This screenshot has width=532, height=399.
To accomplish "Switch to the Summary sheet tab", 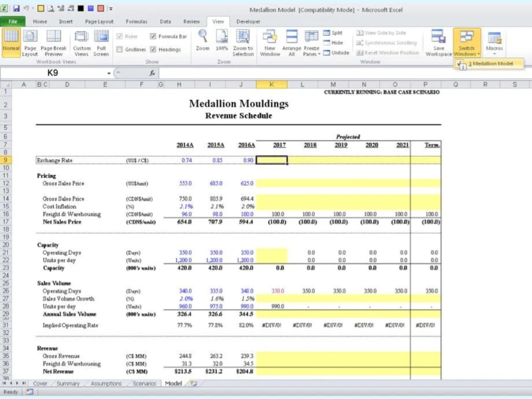I will pyautogui.click(x=68, y=384).
